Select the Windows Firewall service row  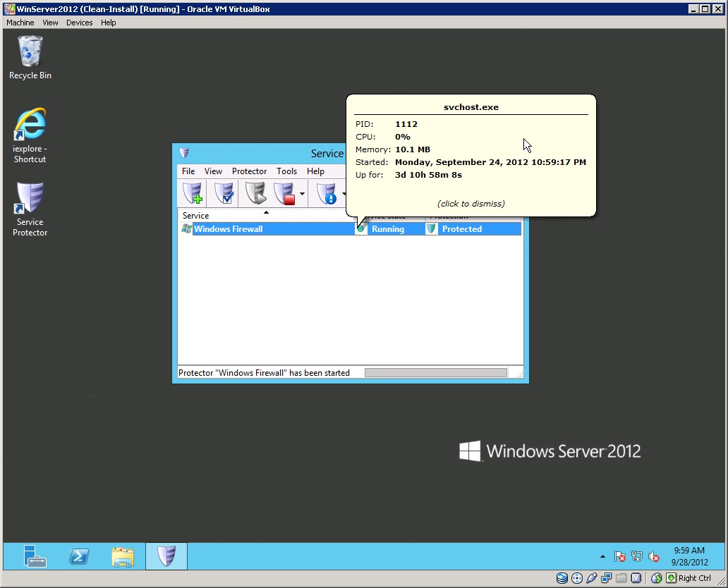point(351,229)
